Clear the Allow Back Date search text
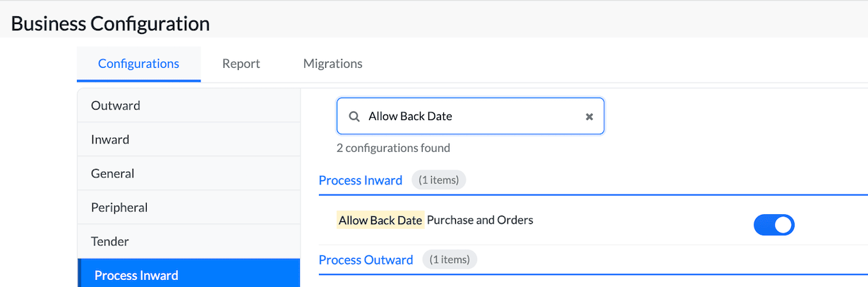Viewport: 868px width, 287px height. pos(589,117)
